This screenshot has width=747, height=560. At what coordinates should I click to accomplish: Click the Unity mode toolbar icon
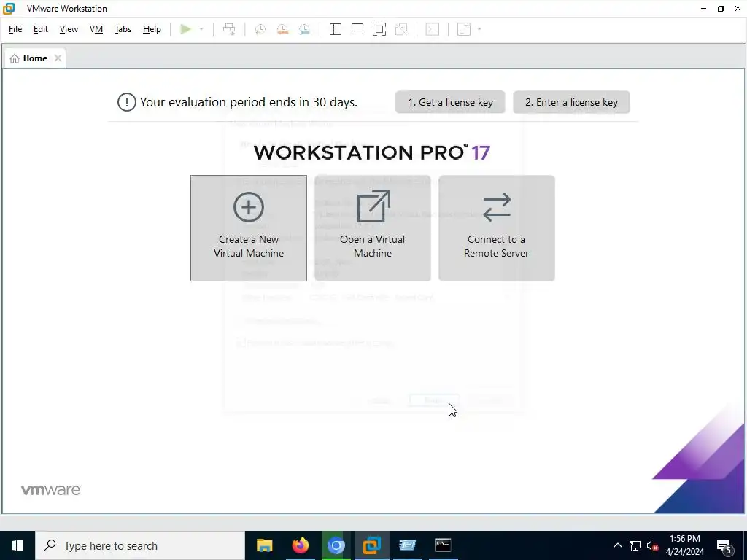coord(402,29)
